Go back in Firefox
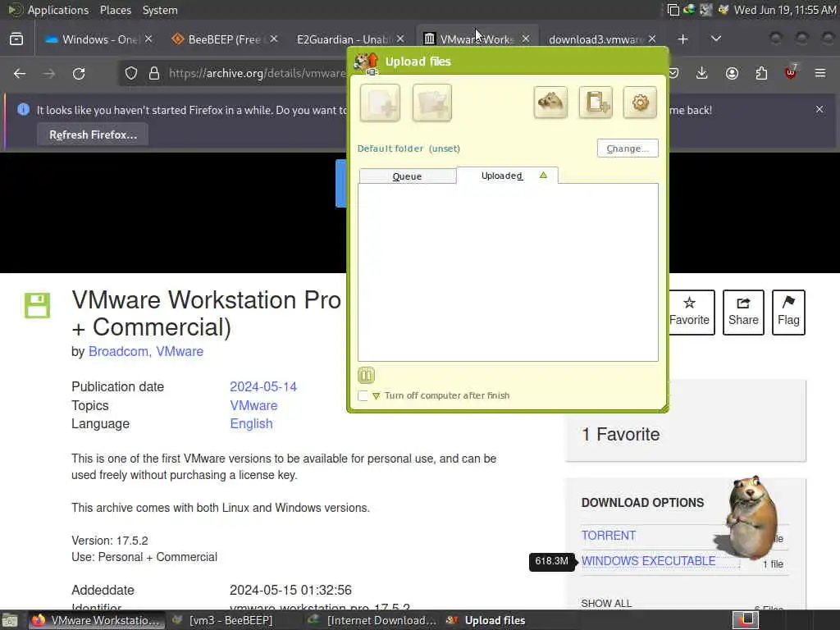 20,73
